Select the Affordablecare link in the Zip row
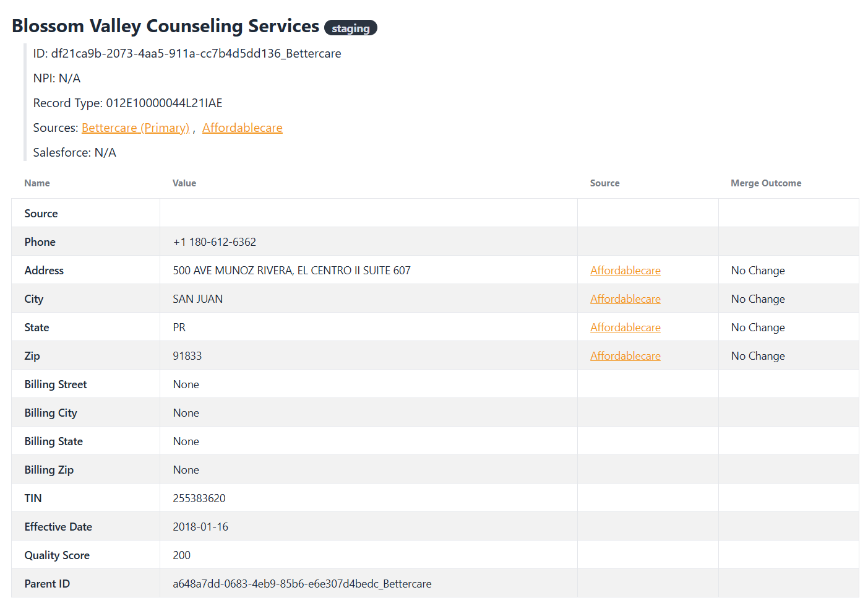Viewport: 868px width, 608px height. pos(625,356)
